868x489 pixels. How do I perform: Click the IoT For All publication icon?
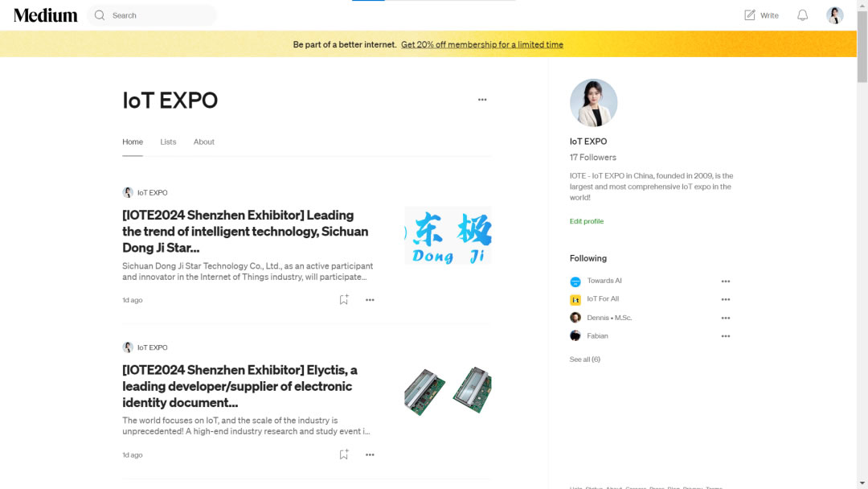(x=575, y=300)
